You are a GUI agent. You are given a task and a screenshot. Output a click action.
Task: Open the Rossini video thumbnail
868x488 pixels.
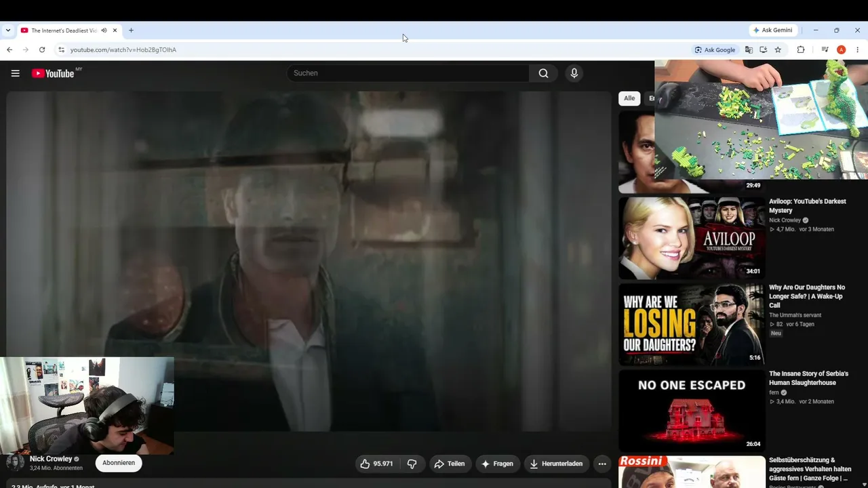click(692, 472)
